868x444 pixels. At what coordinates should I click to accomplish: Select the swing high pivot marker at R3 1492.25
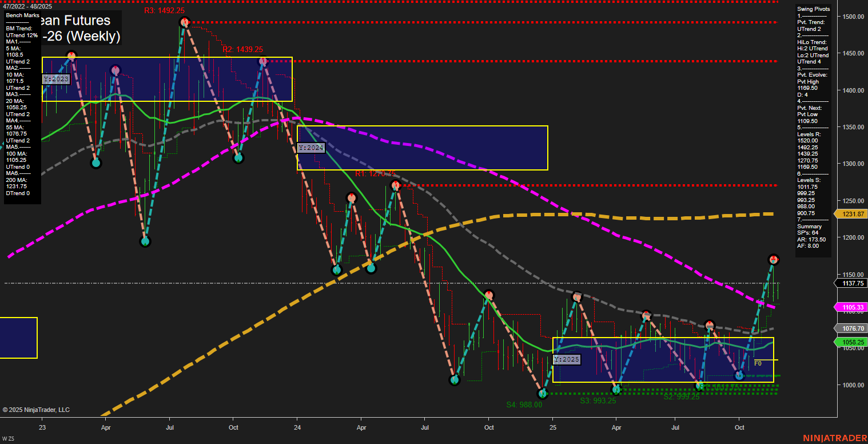[x=184, y=22]
